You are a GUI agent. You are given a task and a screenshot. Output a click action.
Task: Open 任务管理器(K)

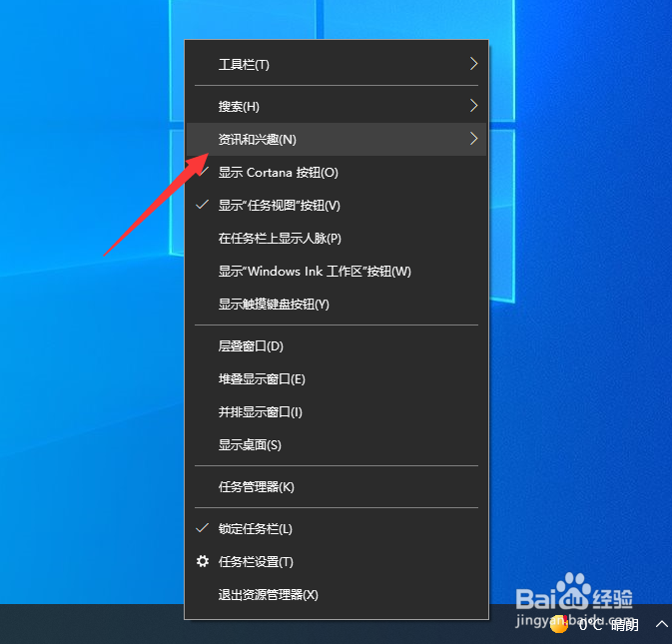[336, 487]
